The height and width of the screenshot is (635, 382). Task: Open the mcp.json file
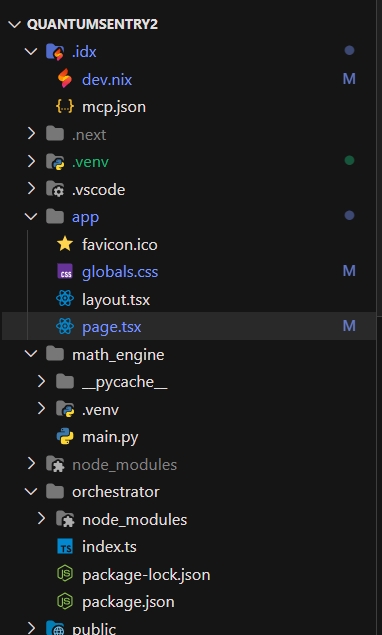(114, 107)
